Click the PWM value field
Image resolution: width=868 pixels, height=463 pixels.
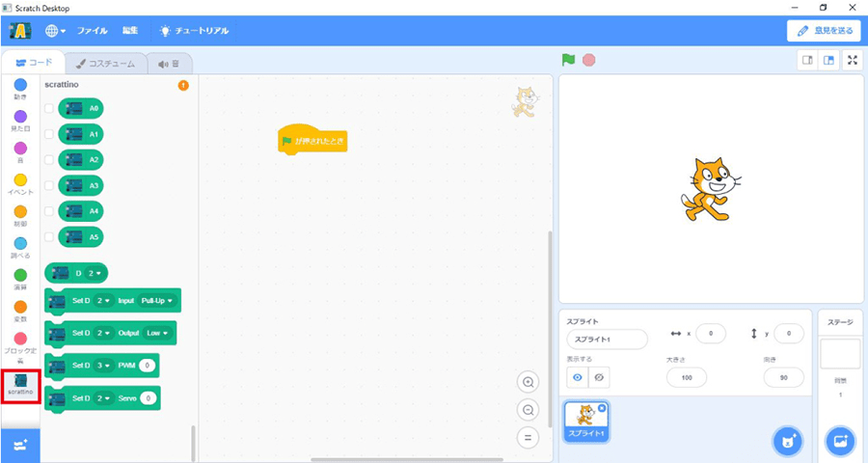pos(147,366)
